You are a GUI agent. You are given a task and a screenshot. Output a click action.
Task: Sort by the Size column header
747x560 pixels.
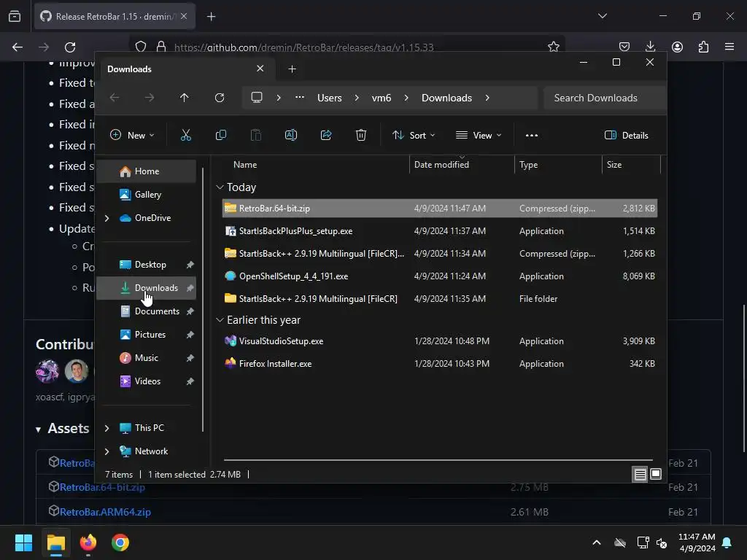coord(631,165)
